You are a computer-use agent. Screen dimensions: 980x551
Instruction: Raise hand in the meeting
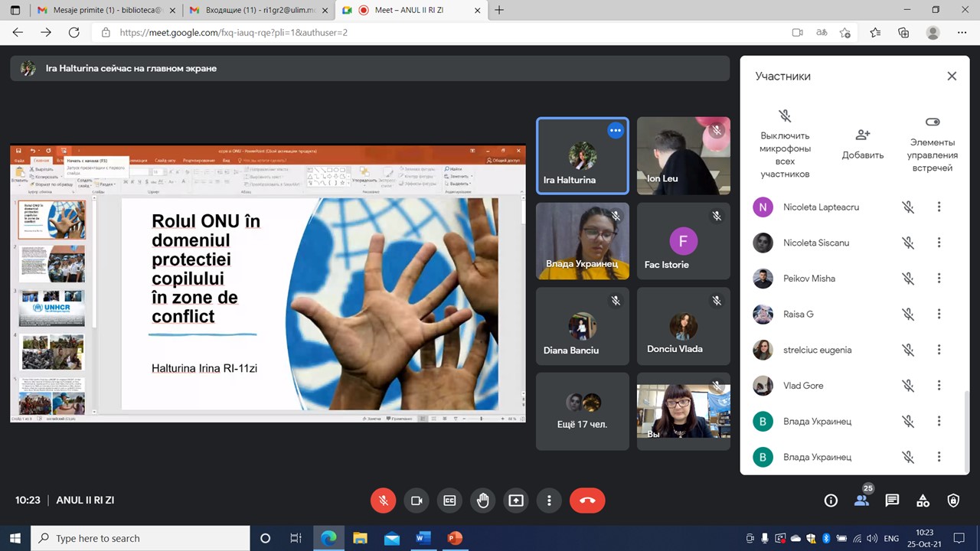[x=483, y=500]
